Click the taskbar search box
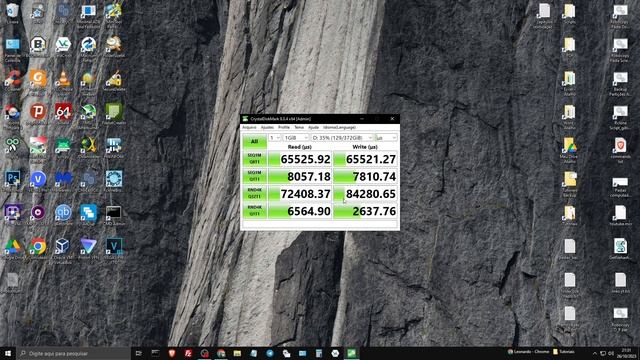 pyautogui.click(x=73, y=353)
